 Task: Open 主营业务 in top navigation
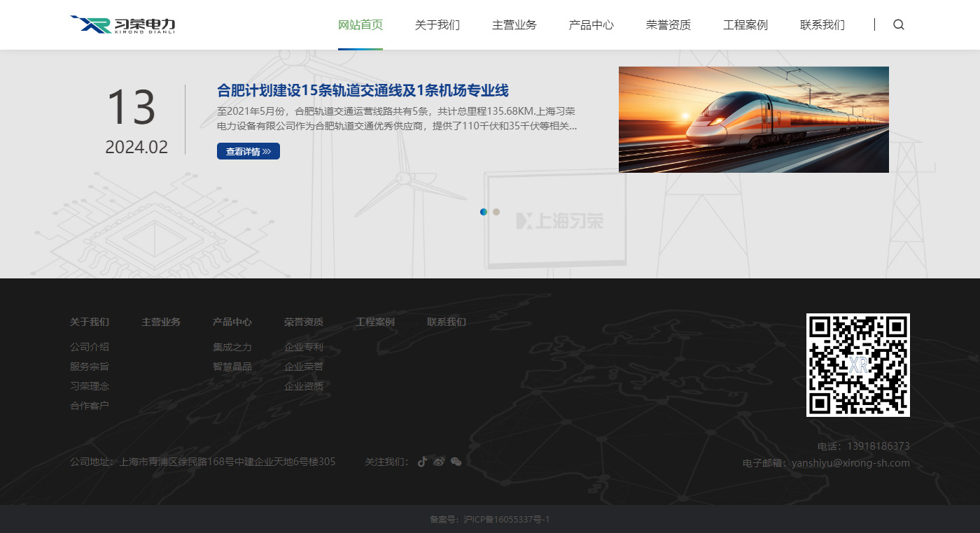tap(514, 25)
